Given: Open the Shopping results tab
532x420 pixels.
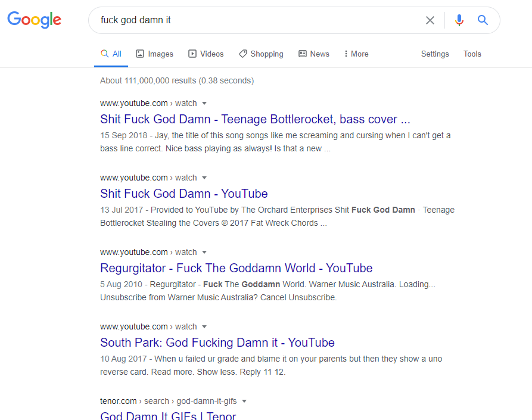Looking at the screenshot, I should pos(261,54).
